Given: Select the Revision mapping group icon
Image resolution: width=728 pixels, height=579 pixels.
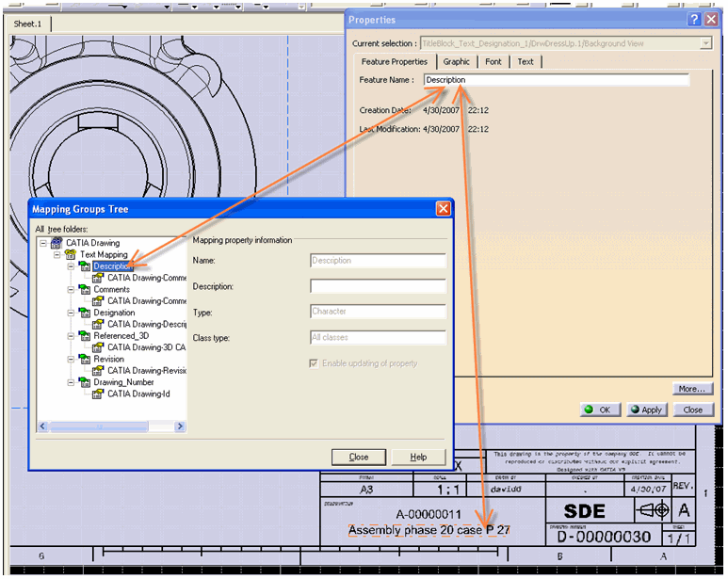Looking at the screenshot, I should (84, 360).
